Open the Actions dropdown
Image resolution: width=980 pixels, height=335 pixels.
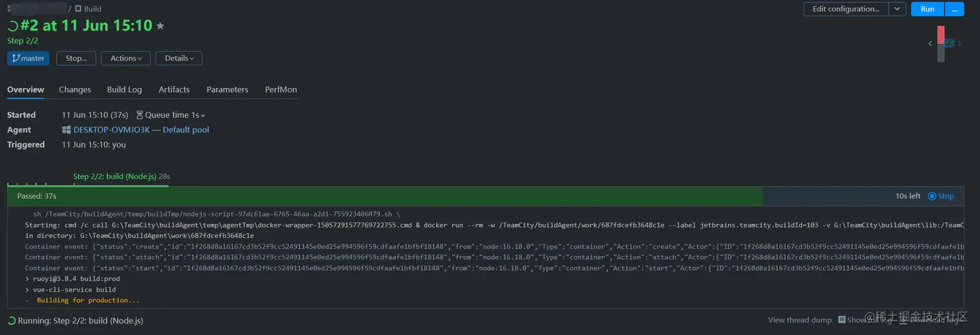[126, 58]
